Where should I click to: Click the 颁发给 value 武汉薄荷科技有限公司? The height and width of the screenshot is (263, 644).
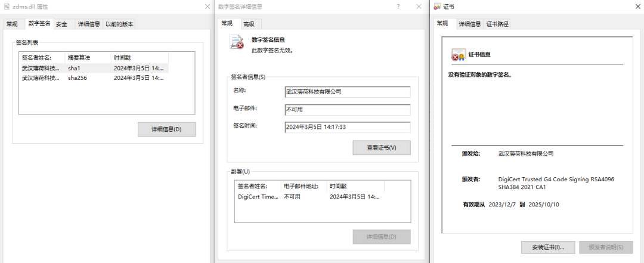coord(526,154)
